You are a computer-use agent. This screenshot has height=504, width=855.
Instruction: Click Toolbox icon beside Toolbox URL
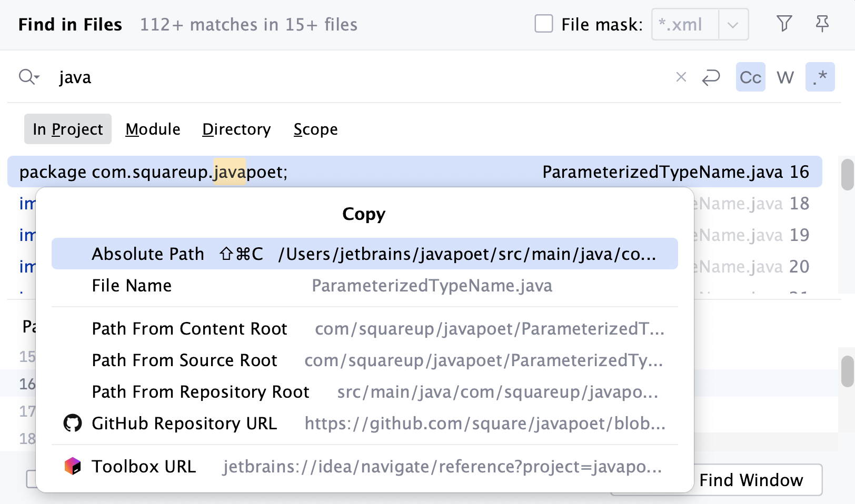(x=73, y=466)
